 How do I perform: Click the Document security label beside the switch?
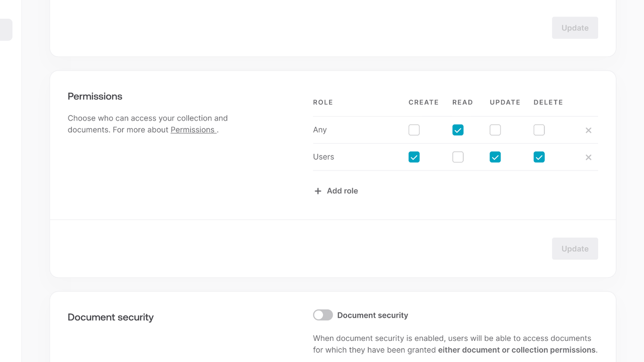[372, 315]
